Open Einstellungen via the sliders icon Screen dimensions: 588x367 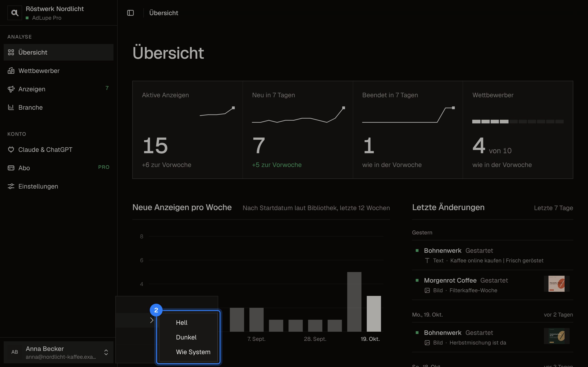tap(11, 186)
